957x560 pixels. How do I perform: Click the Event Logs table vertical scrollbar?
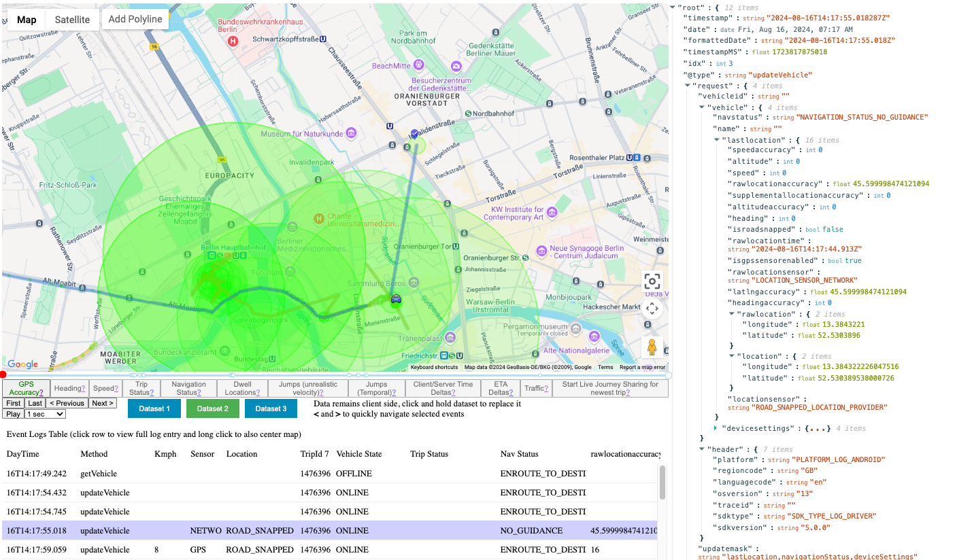(x=662, y=482)
